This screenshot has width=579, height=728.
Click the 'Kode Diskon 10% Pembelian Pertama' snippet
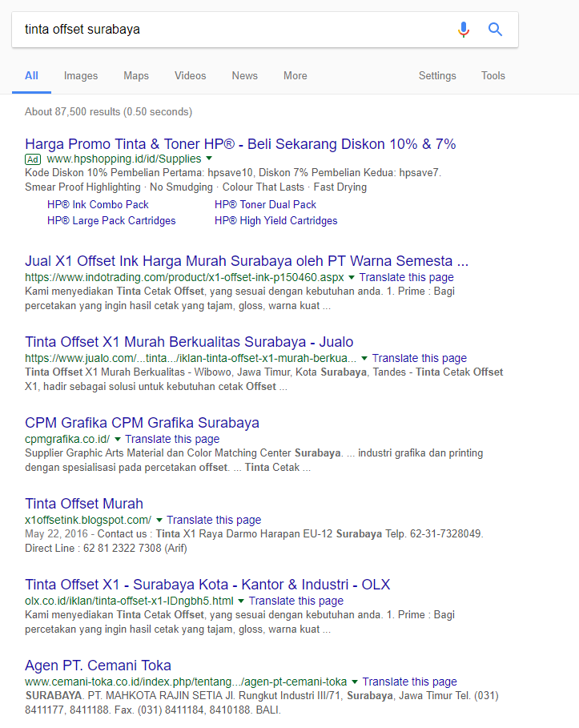point(233,173)
